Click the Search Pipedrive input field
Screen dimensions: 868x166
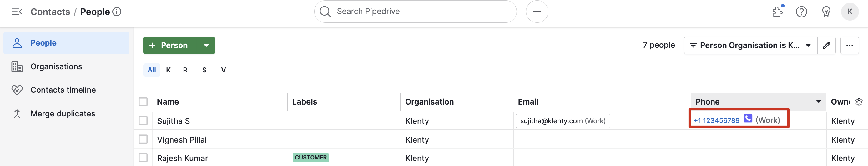418,12
